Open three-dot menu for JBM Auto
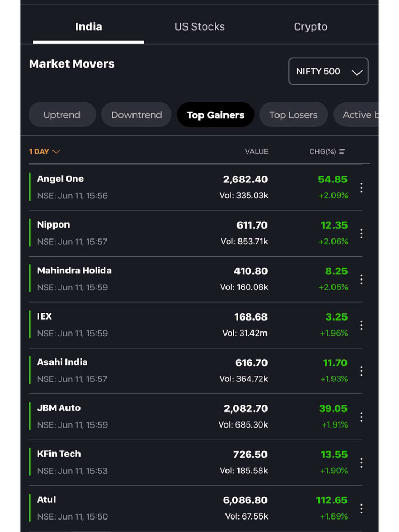This screenshot has width=399, height=532. click(361, 417)
